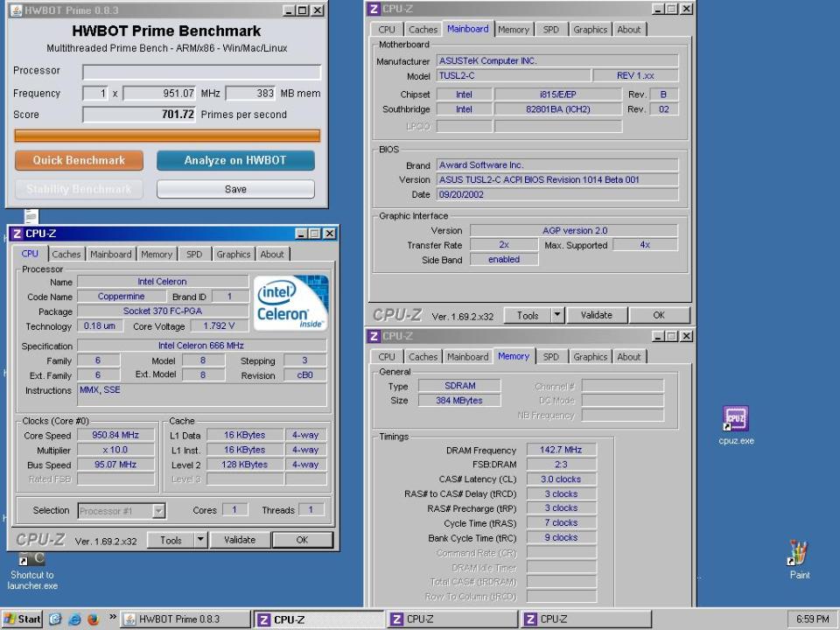Click the orange benchmark progress bar
Screen dimensions: 840x630
pyautogui.click(x=167, y=136)
